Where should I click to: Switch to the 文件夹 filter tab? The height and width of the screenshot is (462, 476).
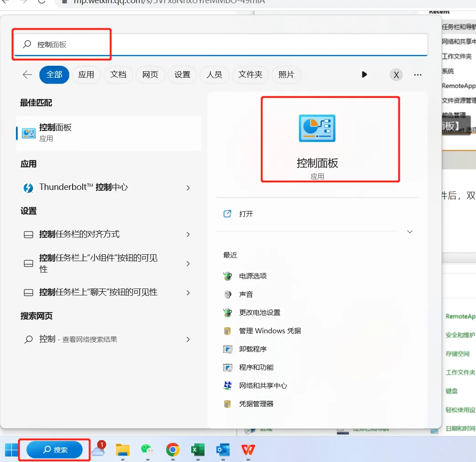[251, 75]
